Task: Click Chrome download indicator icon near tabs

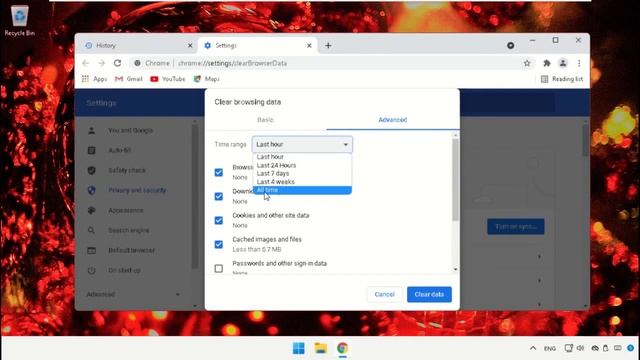Action: [510, 45]
